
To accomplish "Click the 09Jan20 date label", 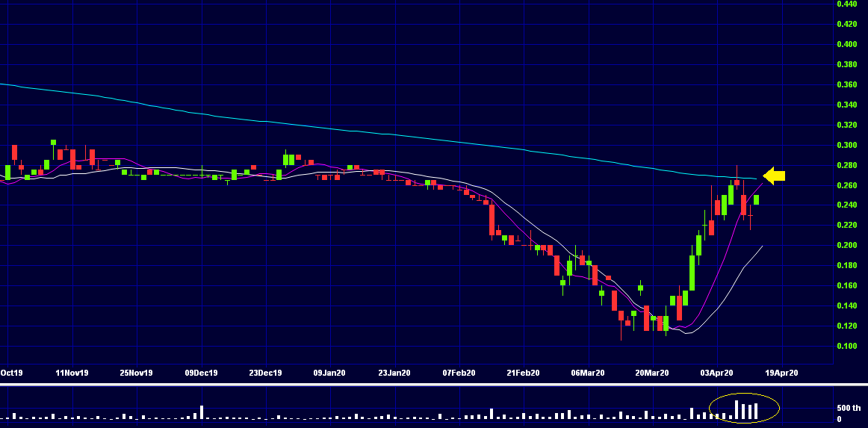I will coord(329,373).
